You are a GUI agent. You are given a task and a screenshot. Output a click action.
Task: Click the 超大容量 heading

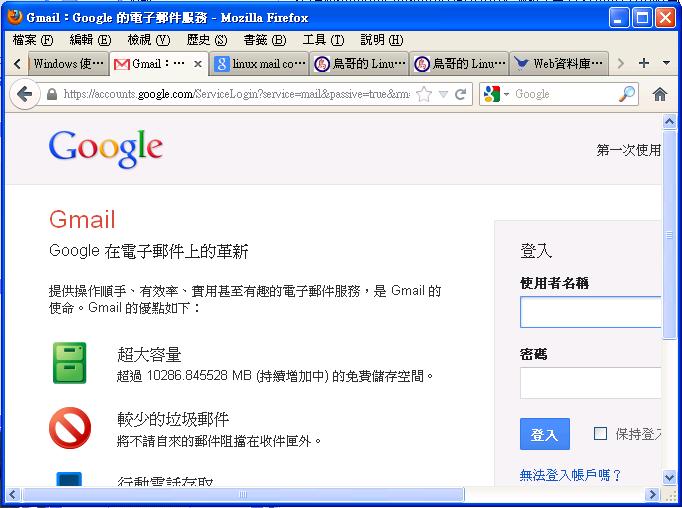coord(149,354)
